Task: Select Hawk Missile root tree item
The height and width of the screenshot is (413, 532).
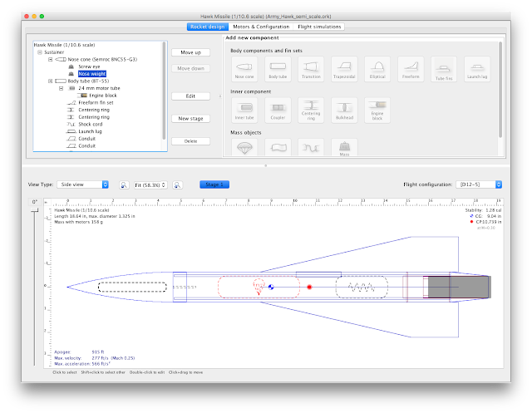Action: (64, 45)
